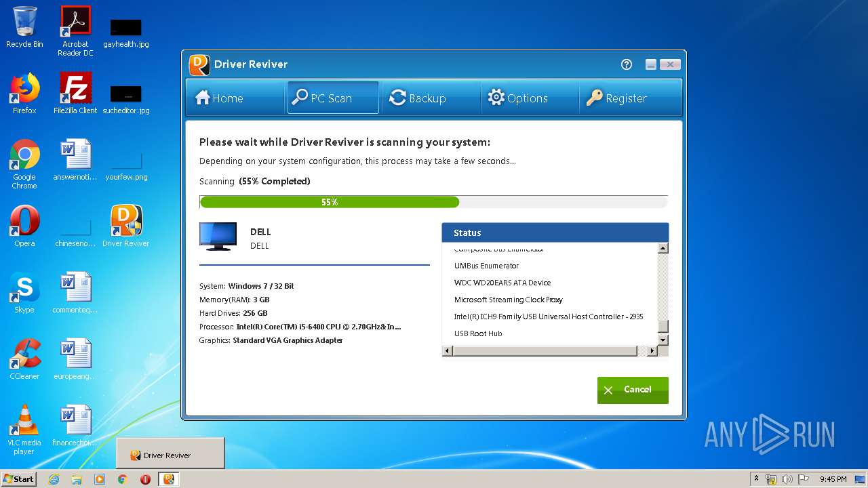Click the 55% scanning progress bar
This screenshot has width=868, height=488.
coord(433,202)
